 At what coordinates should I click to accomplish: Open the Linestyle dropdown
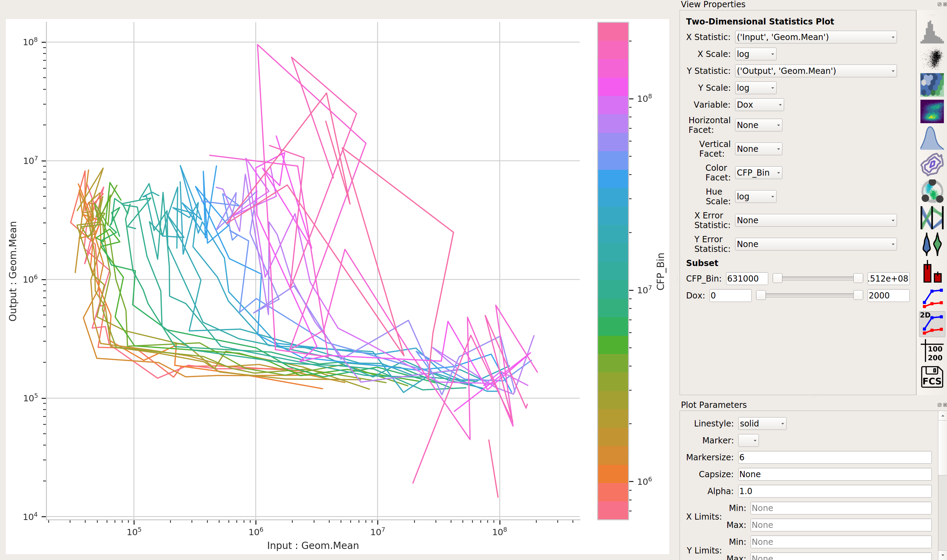click(x=762, y=423)
